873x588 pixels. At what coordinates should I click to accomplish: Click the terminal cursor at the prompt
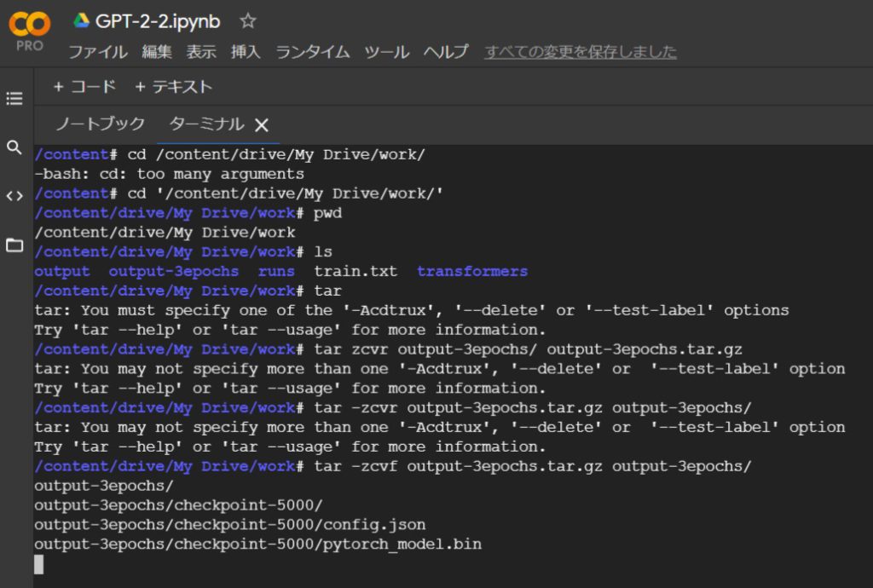click(38, 564)
